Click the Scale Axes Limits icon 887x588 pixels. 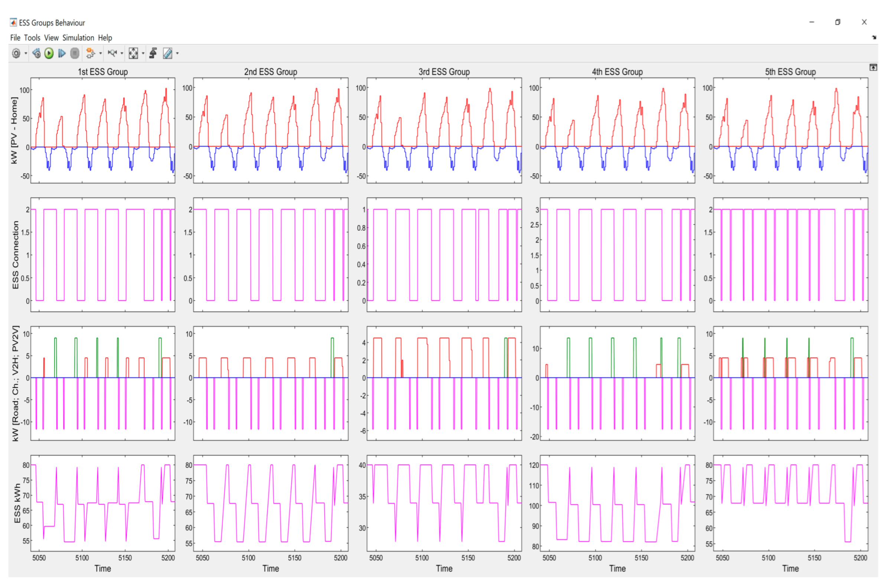click(x=133, y=53)
